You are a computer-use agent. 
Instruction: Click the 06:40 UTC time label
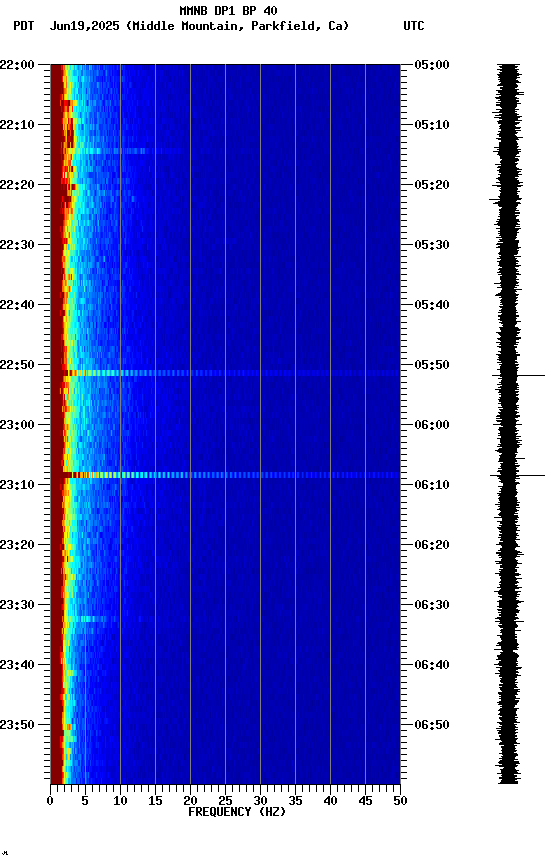click(x=432, y=665)
